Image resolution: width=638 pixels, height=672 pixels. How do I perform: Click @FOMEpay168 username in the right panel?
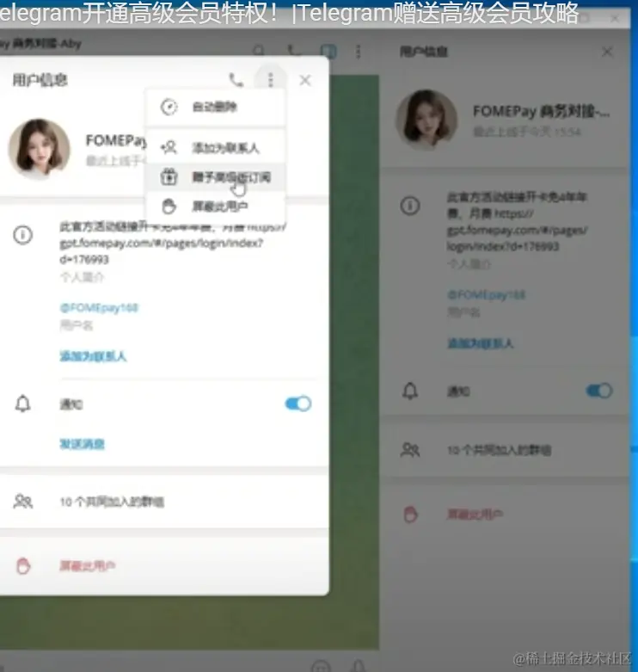coord(486,295)
